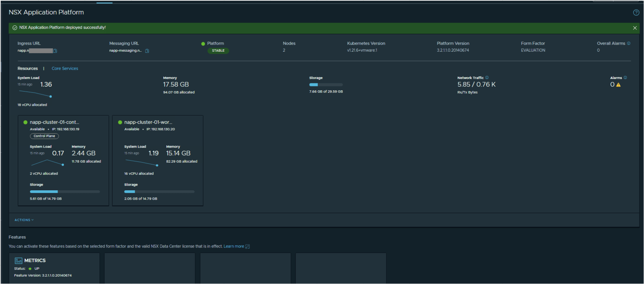Open the help question mark icon
The height and width of the screenshot is (284, 644).
[x=636, y=13]
